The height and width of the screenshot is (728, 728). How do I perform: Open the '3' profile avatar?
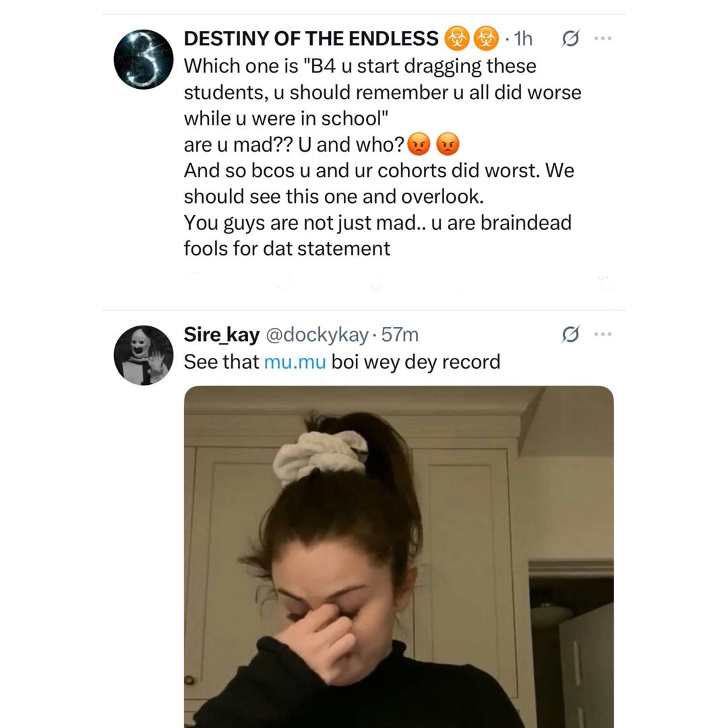point(144,59)
